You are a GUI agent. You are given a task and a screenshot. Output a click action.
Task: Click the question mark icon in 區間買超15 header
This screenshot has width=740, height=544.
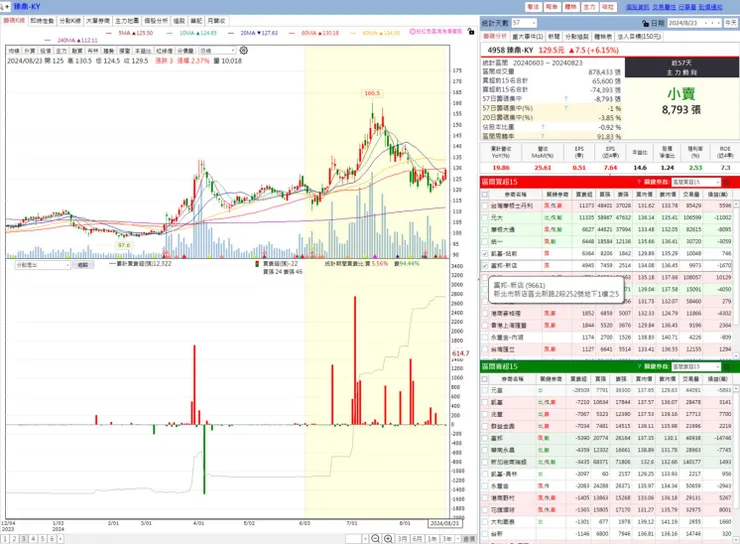tap(639, 182)
